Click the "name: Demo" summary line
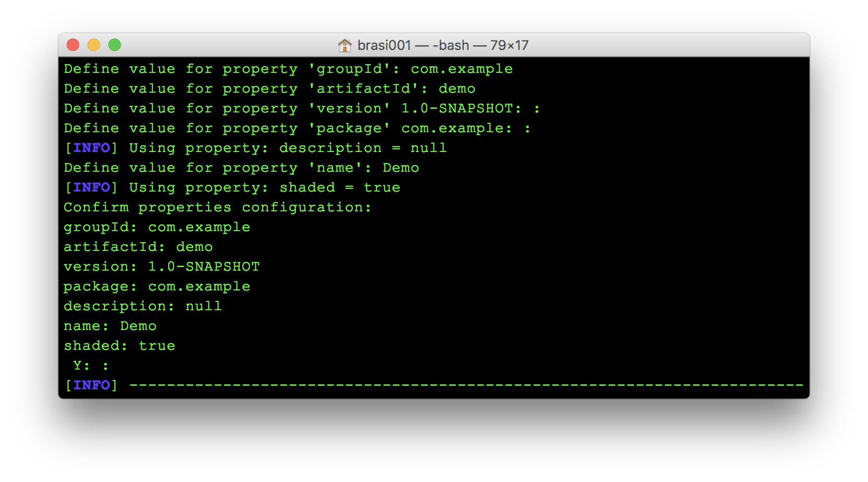The height and width of the screenshot is (482, 868). click(110, 326)
